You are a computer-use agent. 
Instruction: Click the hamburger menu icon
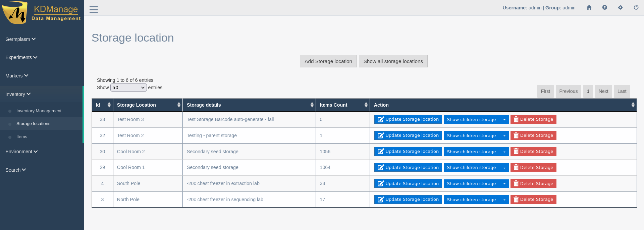tap(94, 9)
